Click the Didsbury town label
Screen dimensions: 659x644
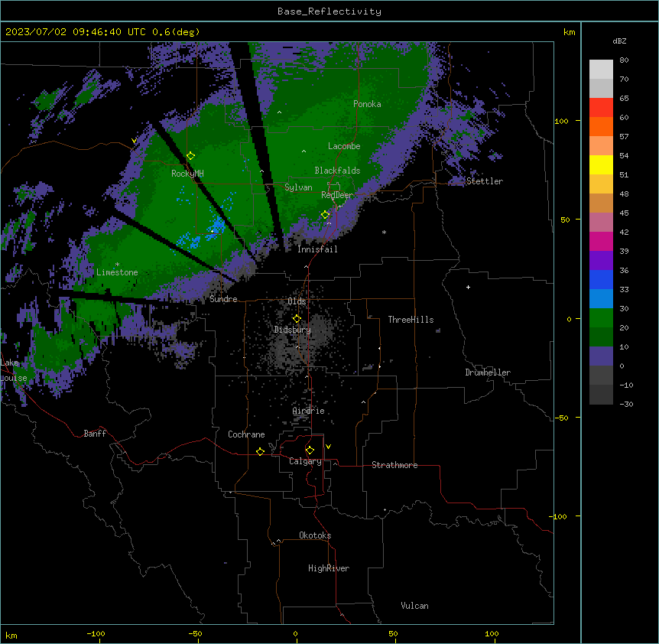pyautogui.click(x=293, y=330)
